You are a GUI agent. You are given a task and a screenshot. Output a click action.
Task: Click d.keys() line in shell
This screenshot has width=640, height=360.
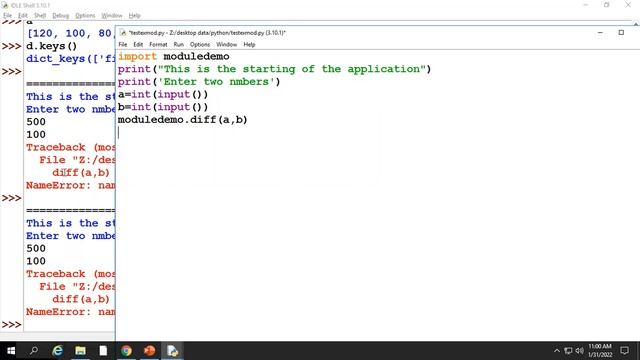(x=51, y=46)
